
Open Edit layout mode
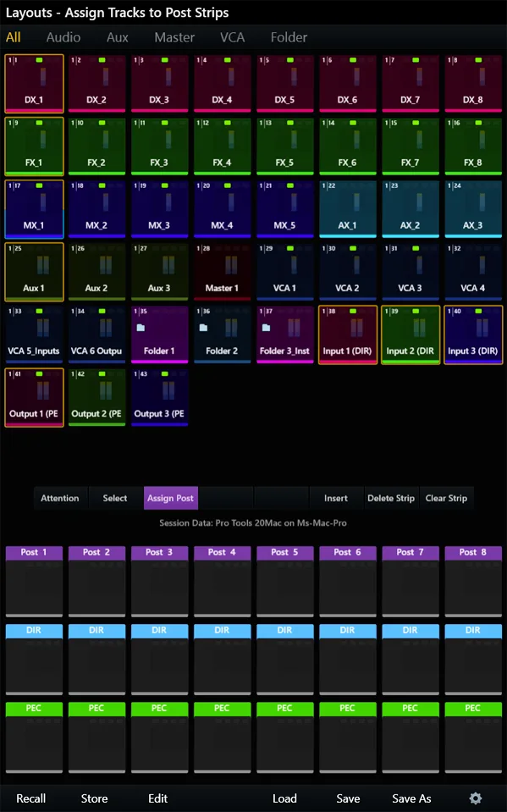pos(158,798)
